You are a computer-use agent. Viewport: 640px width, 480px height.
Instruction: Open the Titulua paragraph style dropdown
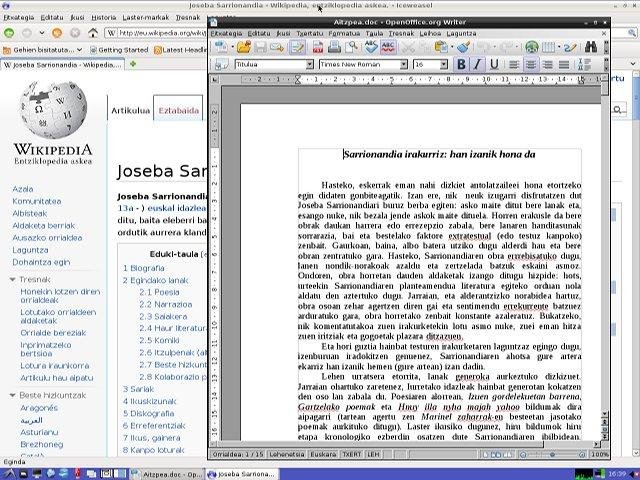click(x=310, y=64)
